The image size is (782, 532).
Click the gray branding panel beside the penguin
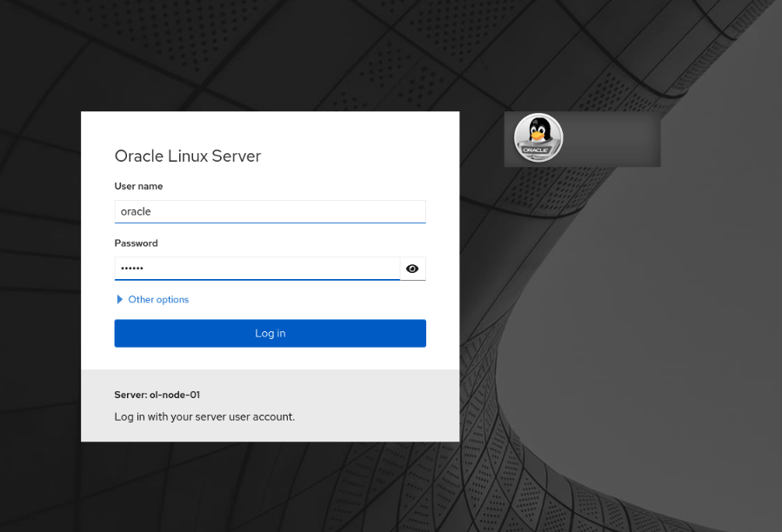click(x=613, y=139)
